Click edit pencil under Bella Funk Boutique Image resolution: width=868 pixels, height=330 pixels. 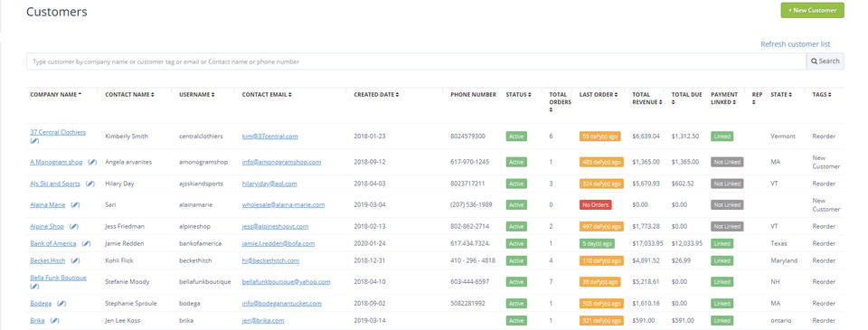(x=34, y=287)
